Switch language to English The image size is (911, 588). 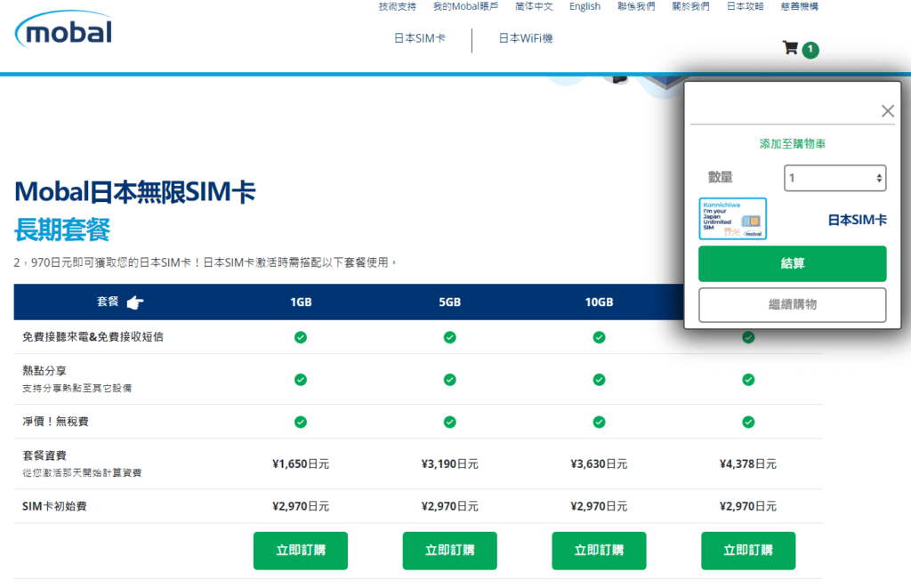(x=585, y=6)
